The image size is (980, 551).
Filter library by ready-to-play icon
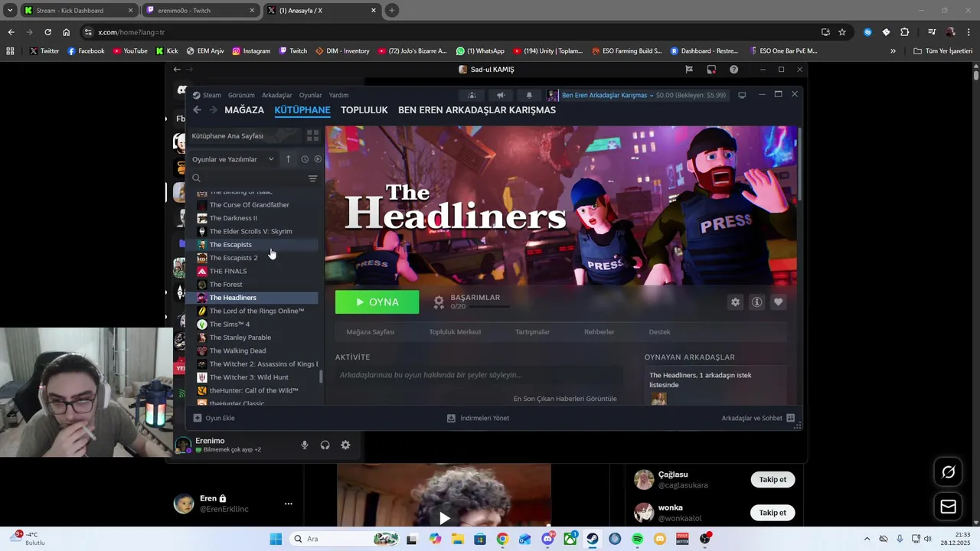pyautogui.click(x=318, y=159)
